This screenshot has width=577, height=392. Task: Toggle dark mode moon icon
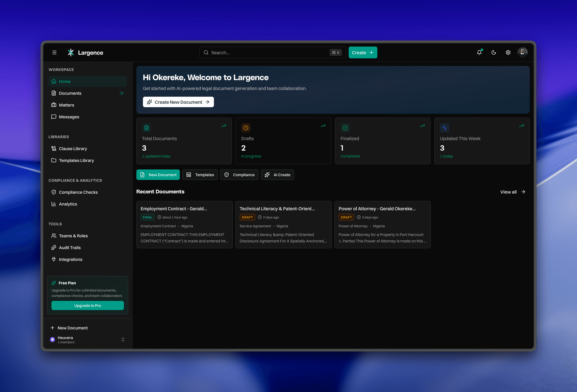coord(494,52)
